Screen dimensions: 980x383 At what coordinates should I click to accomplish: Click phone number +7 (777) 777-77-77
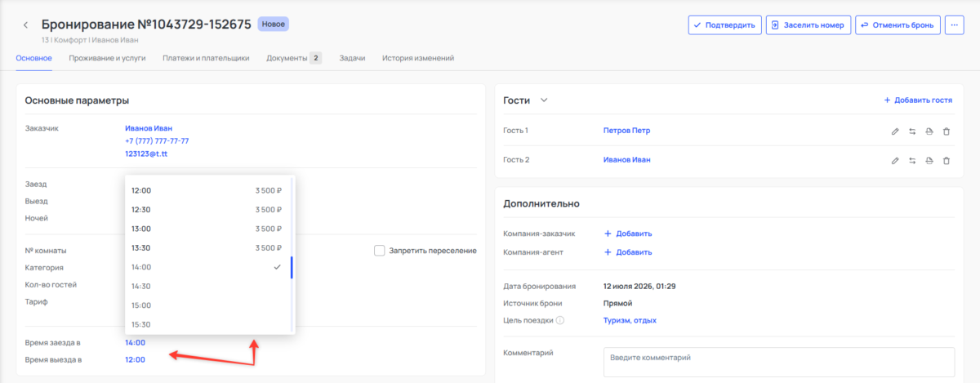(x=157, y=140)
